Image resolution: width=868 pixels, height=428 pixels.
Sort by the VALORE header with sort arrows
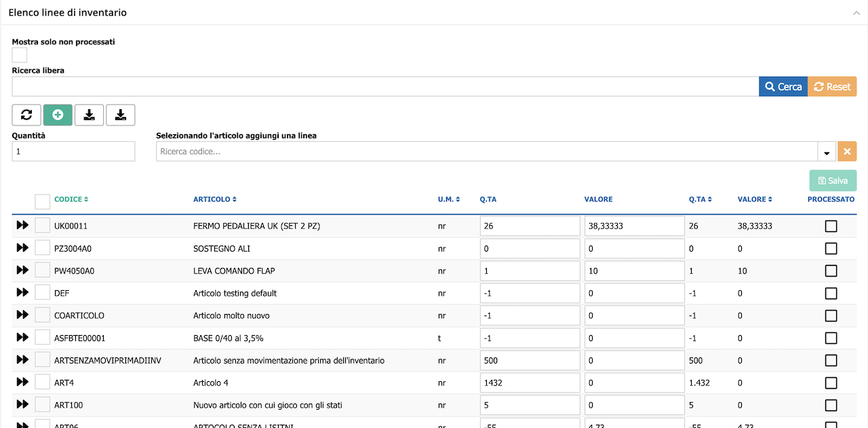pos(755,199)
